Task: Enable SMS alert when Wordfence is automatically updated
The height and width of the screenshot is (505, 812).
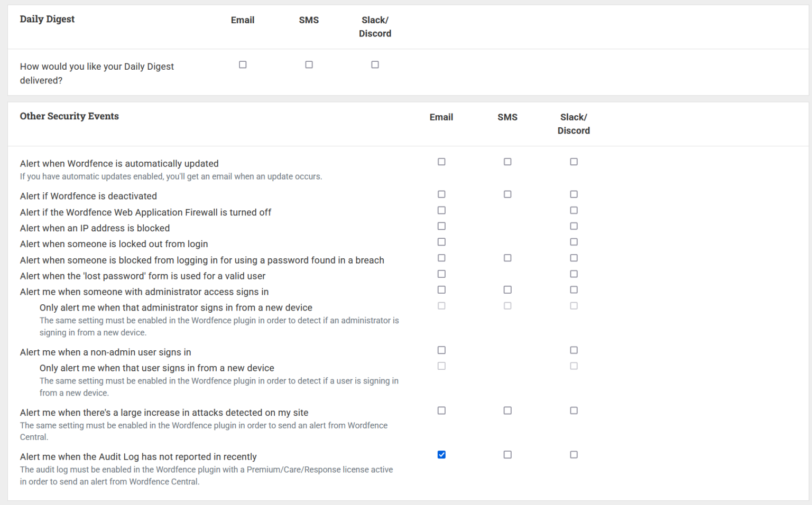Action: point(508,162)
